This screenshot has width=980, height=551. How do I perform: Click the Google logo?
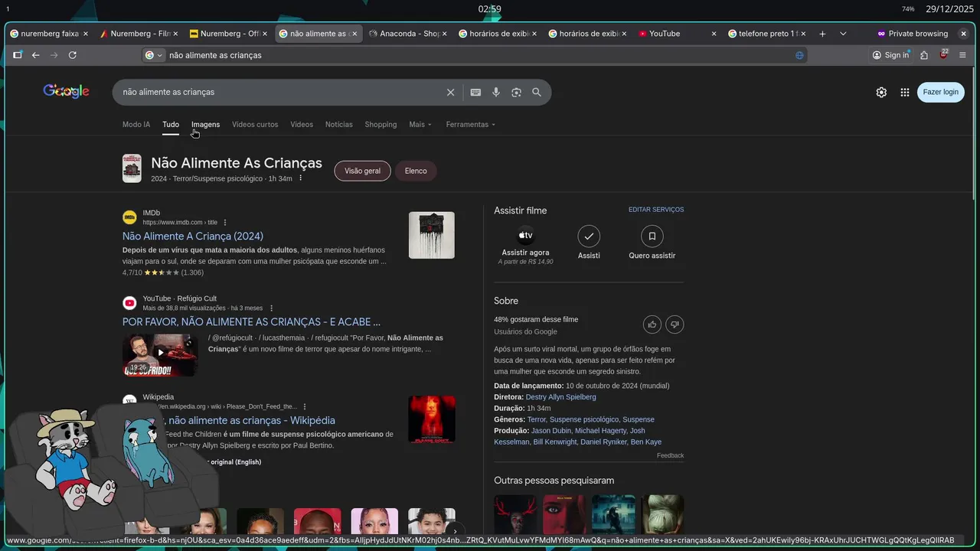[x=67, y=92]
